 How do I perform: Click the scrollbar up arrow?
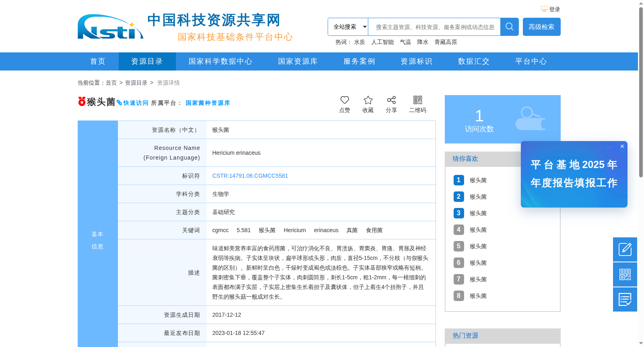pyautogui.click(x=641, y=3)
